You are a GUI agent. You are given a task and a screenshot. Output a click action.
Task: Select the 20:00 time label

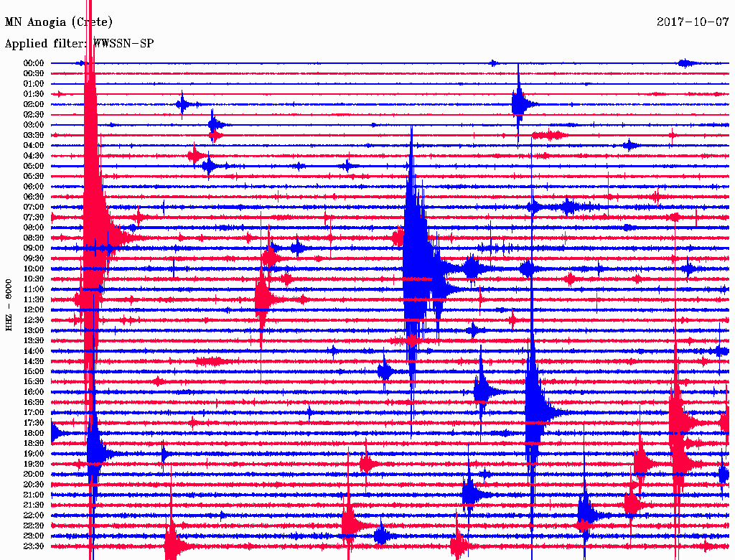[34, 475]
